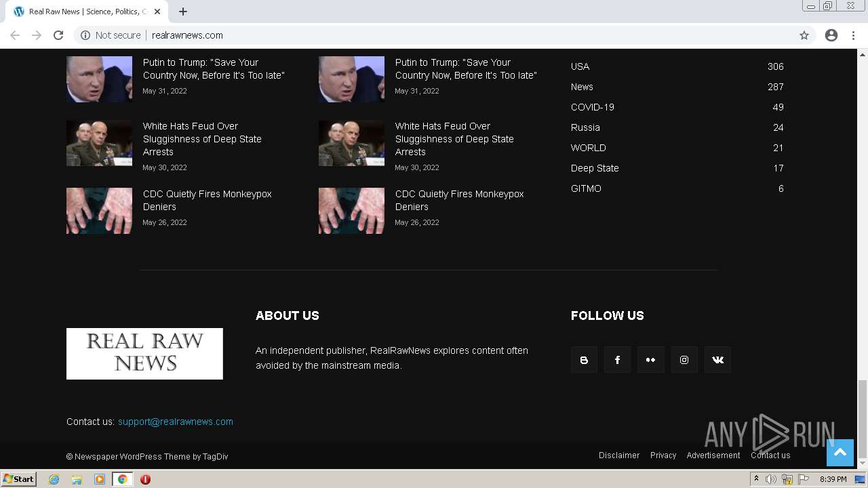This screenshot has height=488, width=868.
Task: Close the Real Raw News tab
Action: point(157,12)
